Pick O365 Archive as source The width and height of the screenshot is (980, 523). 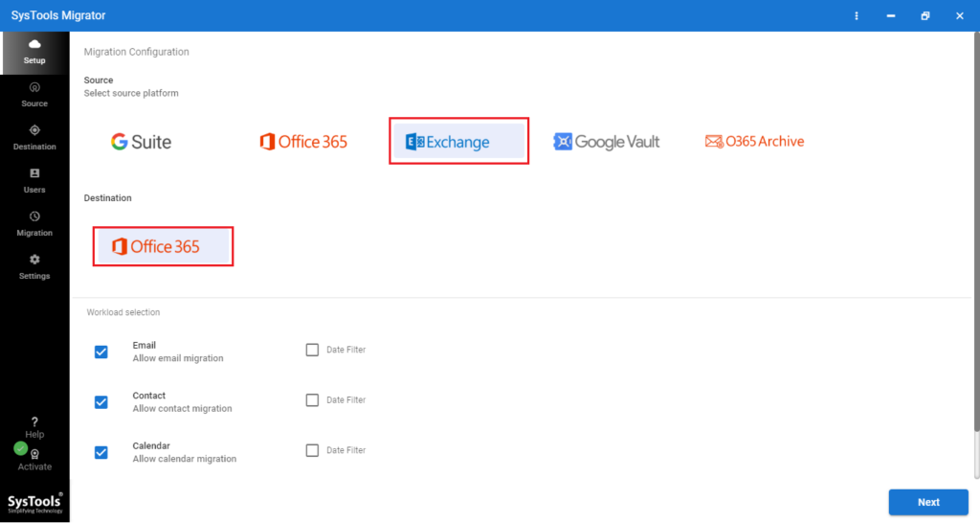coord(754,142)
